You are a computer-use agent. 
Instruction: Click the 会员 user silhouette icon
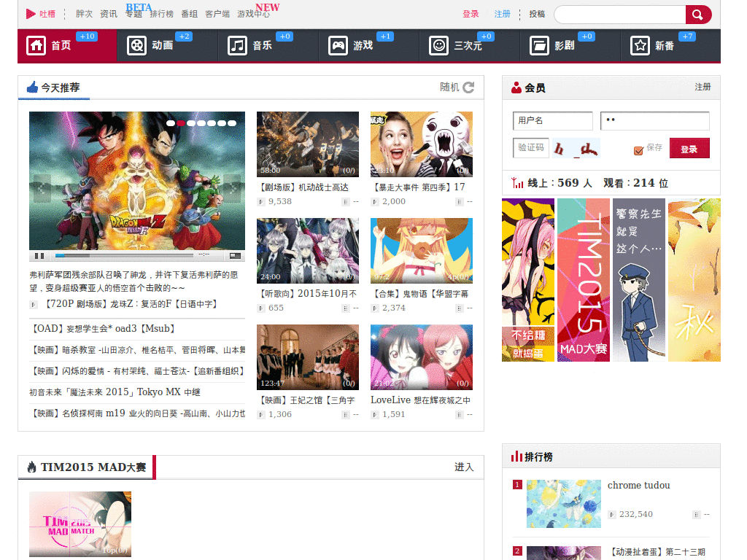coord(516,87)
